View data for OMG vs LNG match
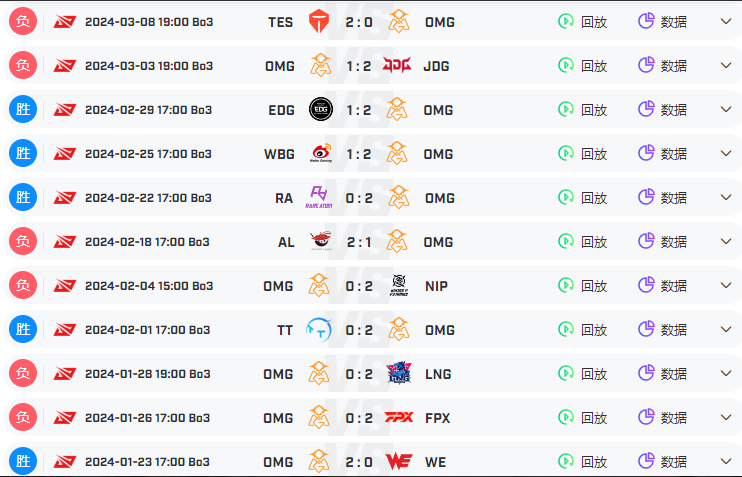This screenshot has height=477, width=742. (662, 374)
